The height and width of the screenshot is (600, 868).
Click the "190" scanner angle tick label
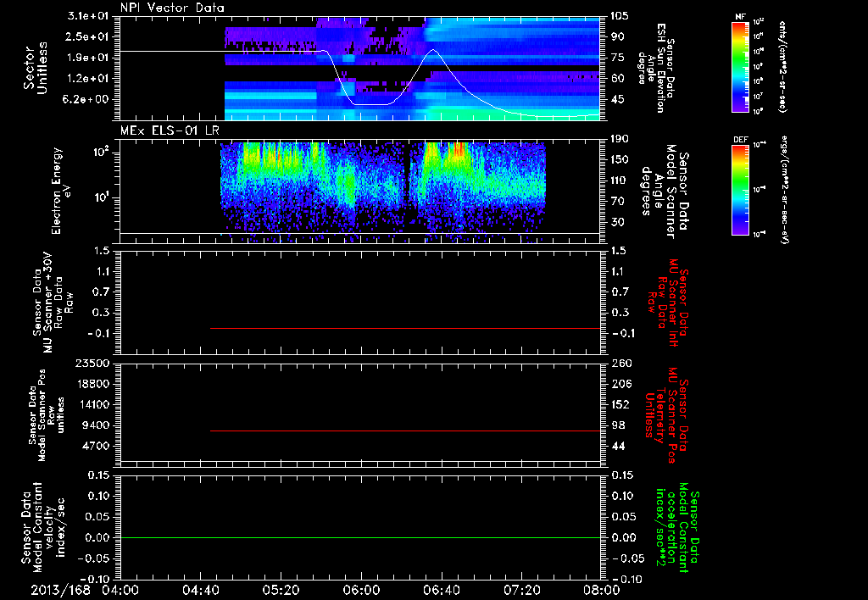pos(620,139)
